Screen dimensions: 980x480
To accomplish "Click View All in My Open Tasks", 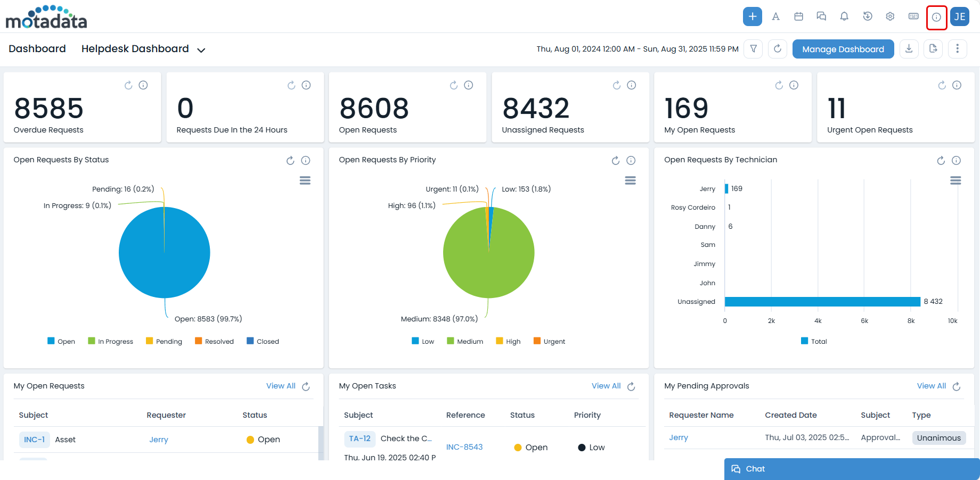I will [x=606, y=386].
